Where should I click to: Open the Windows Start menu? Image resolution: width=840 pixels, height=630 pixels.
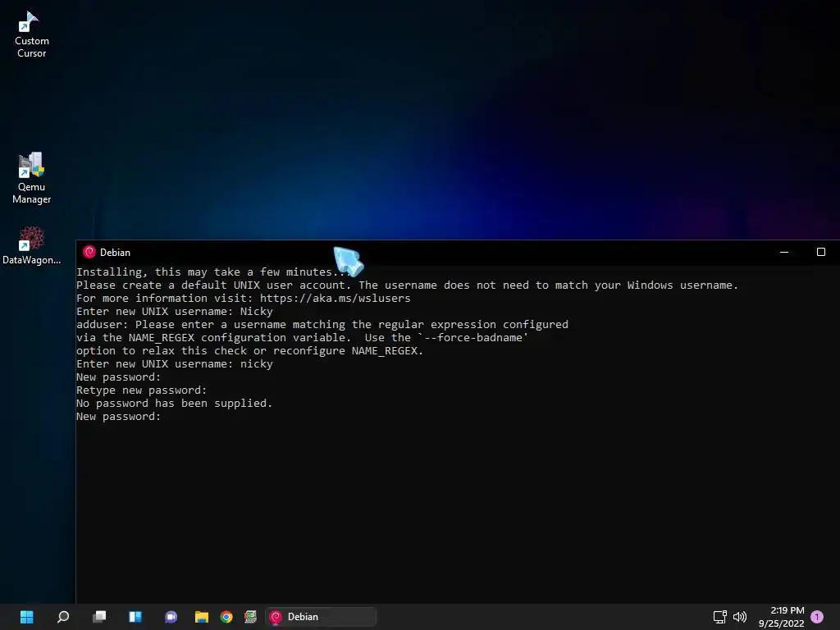(26, 617)
